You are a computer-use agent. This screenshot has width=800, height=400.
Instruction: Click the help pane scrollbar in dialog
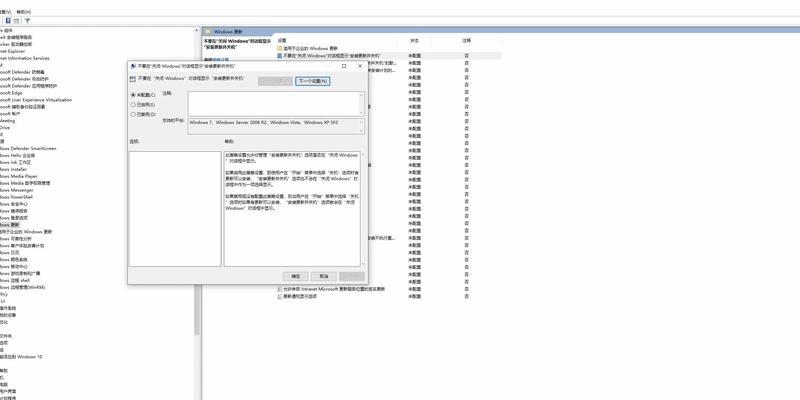[363, 209]
